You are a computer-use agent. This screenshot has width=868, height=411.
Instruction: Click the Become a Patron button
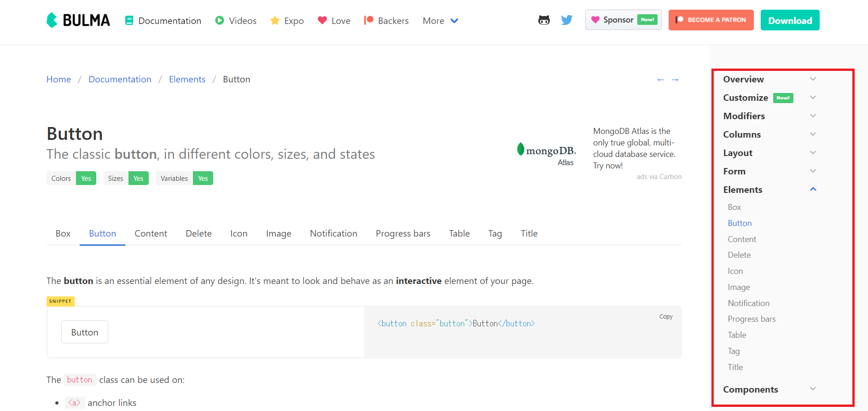[x=711, y=20]
